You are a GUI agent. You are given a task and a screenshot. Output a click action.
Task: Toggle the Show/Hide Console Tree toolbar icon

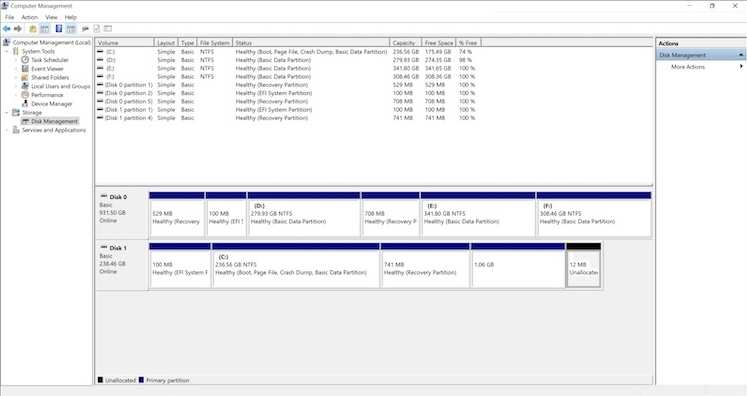(x=44, y=29)
